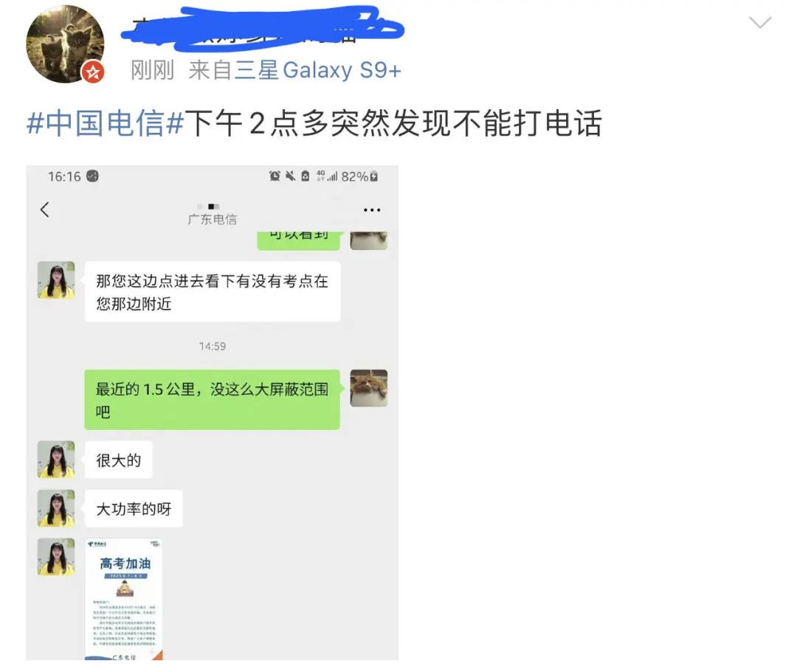Open the #中国电信# hashtag link
This screenshot has height=672, width=797.
tap(106, 123)
